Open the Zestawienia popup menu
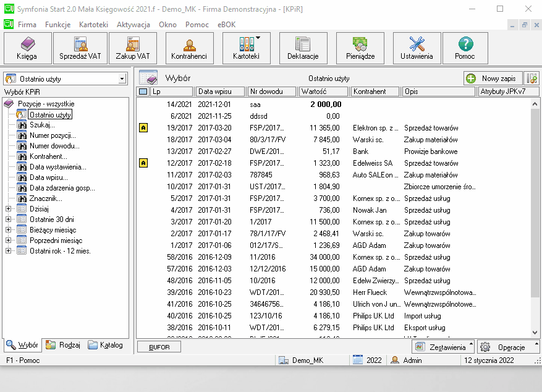542x392 pixels. (x=443, y=347)
